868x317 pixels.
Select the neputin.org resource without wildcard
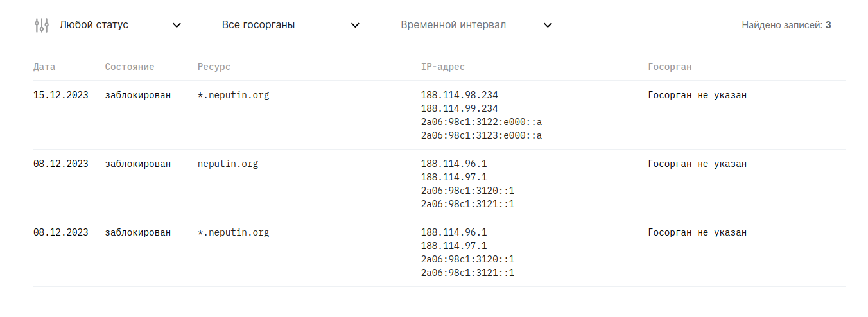(x=228, y=164)
